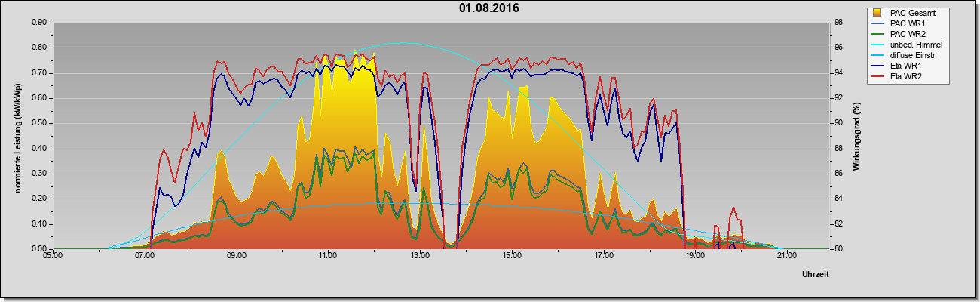Click the 0.00 left axis value
This screenshot has width=980, height=302.
coord(39,249)
